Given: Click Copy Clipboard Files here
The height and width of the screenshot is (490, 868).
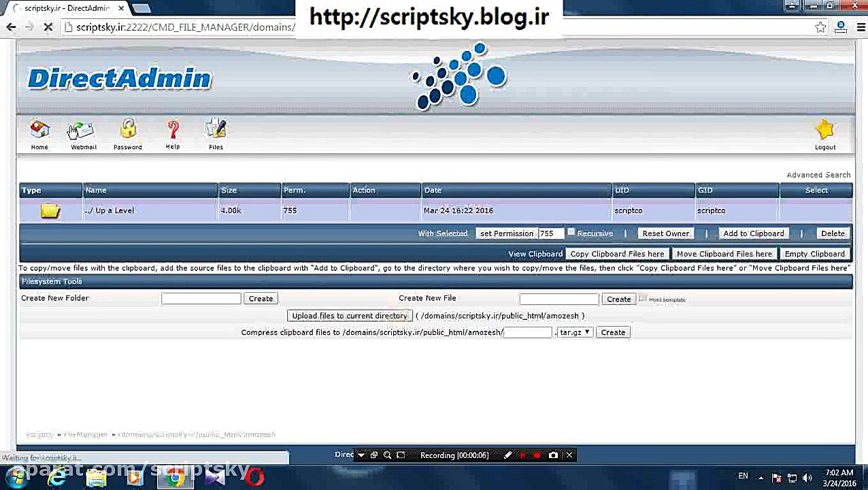Looking at the screenshot, I should pyautogui.click(x=617, y=254).
